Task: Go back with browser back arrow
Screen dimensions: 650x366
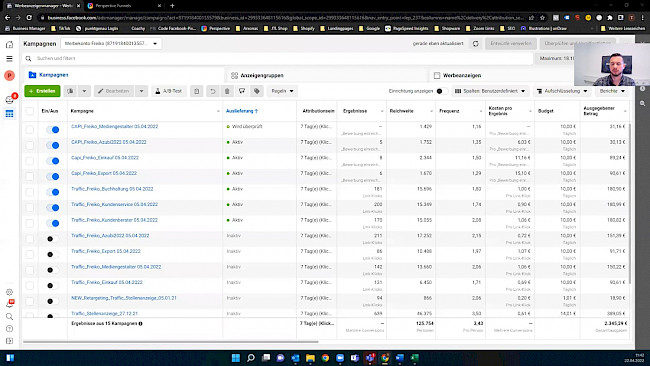Action: 7,17
